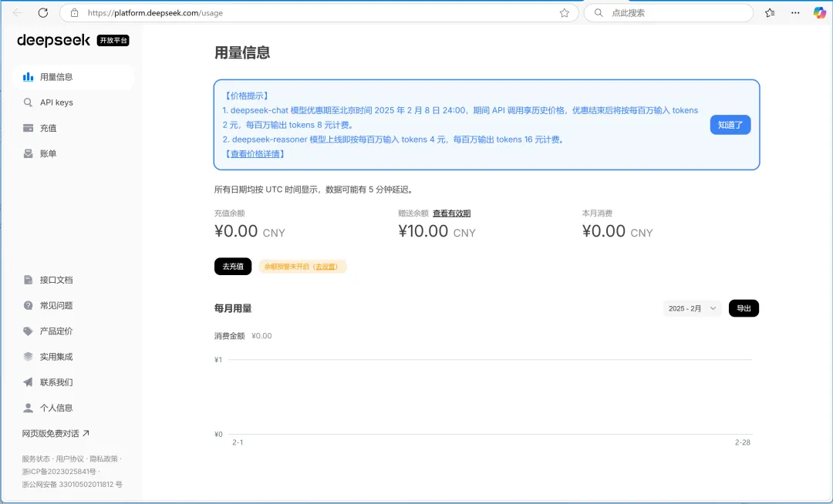Viewport: 833px width, 504px height.
Task: Select 实用集成 in the sidebar
Action: (x=73, y=357)
